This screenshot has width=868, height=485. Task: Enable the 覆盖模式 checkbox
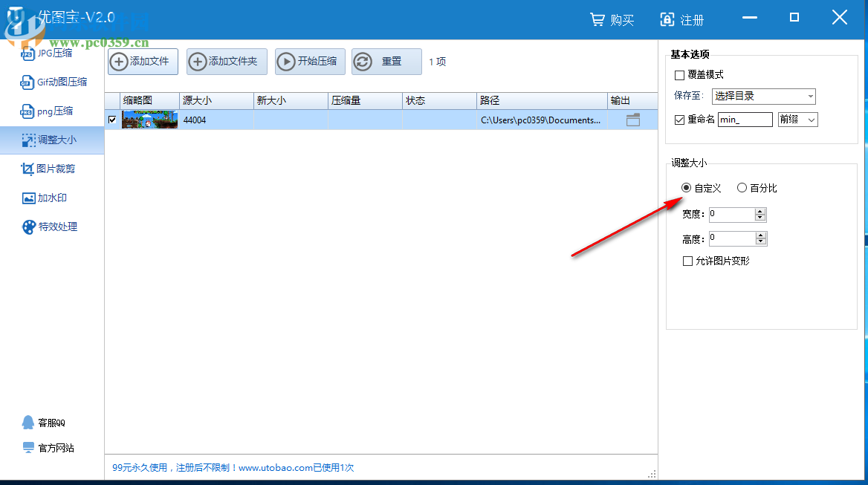coord(679,75)
